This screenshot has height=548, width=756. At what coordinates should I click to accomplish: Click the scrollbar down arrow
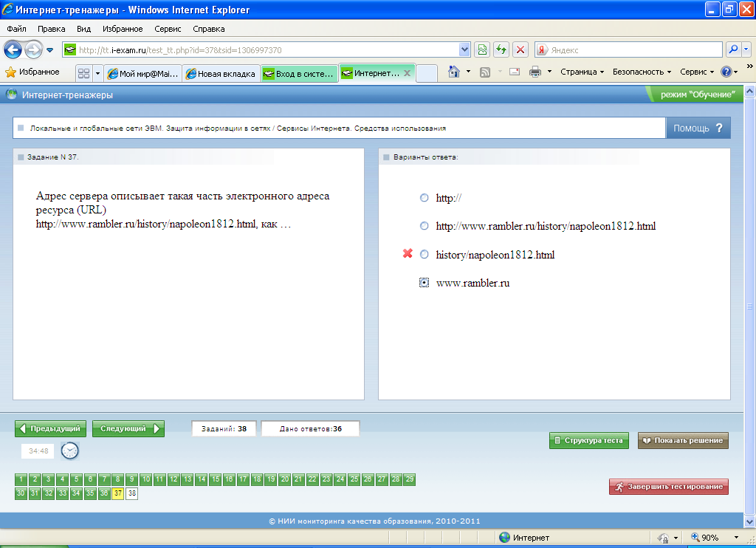(x=749, y=521)
